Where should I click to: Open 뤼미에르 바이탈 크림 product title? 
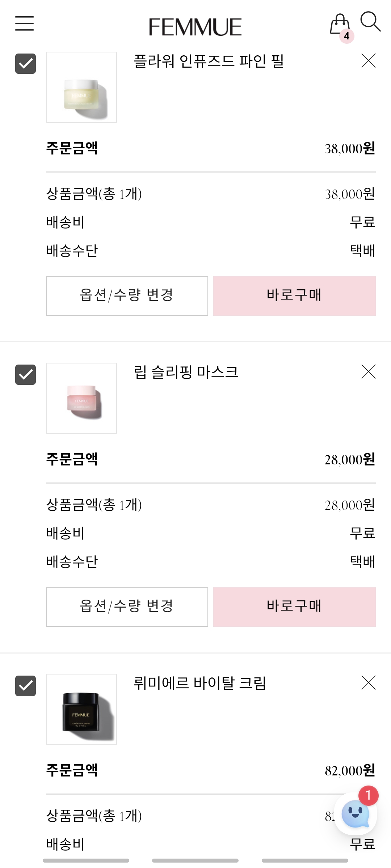coord(200,683)
